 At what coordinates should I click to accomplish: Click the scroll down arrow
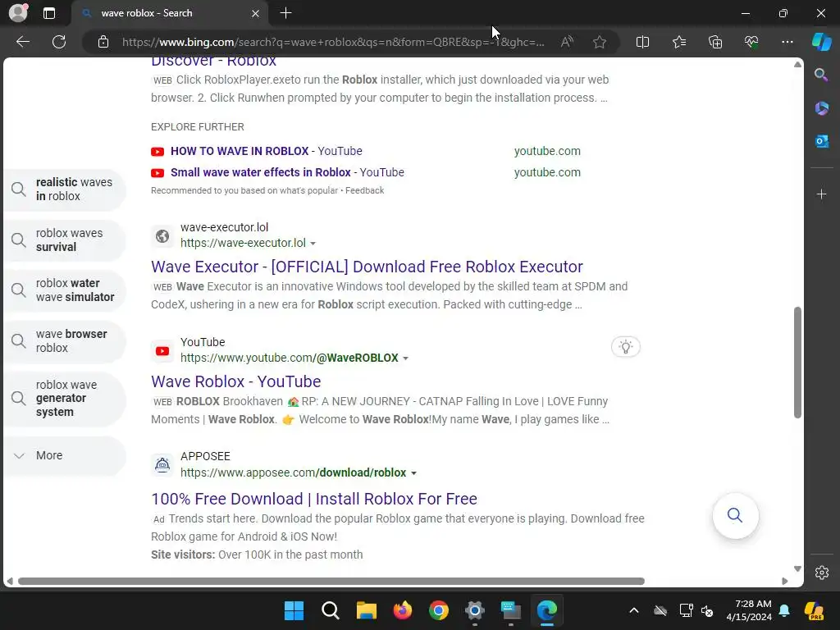797,568
